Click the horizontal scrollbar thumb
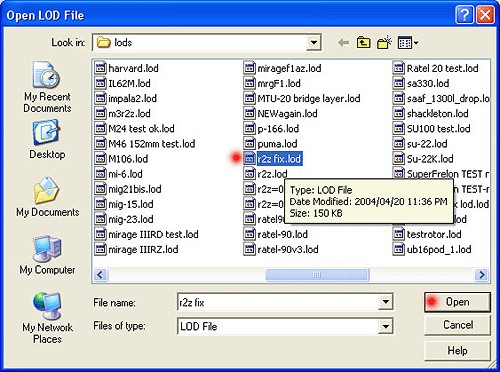 (x=317, y=275)
